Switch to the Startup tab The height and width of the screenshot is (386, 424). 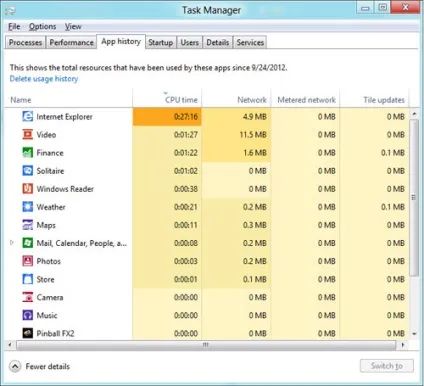[x=161, y=42]
